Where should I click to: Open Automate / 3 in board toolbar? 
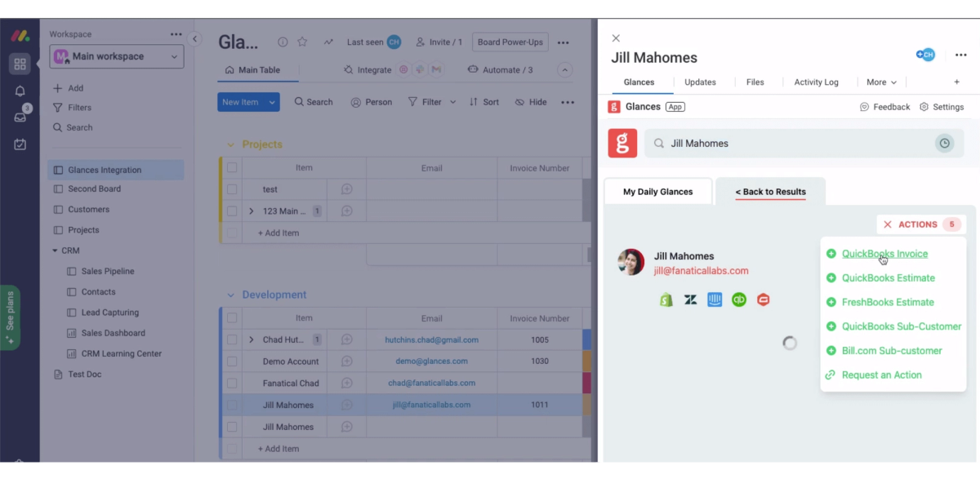[500, 70]
